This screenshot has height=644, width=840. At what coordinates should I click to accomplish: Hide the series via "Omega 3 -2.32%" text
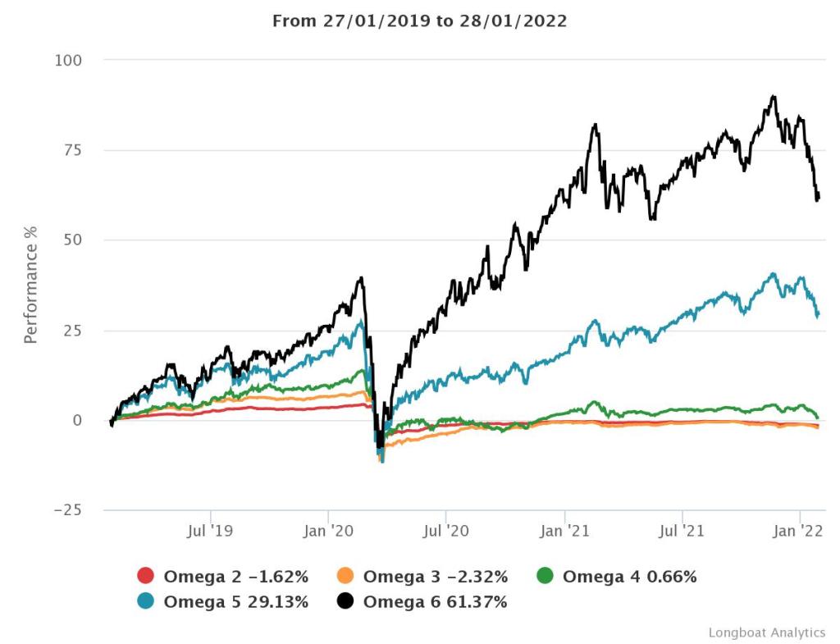pyautogui.click(x=436, y=576)
